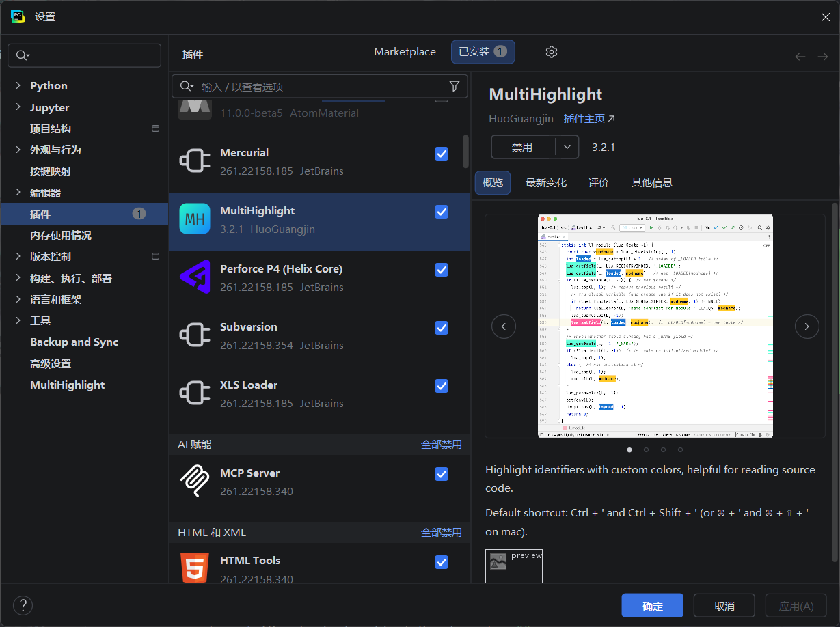This screenshot has height=627, width=840.
Task: Open dropdown arrow next to 禁用 button
Action: tap(567, 147)
